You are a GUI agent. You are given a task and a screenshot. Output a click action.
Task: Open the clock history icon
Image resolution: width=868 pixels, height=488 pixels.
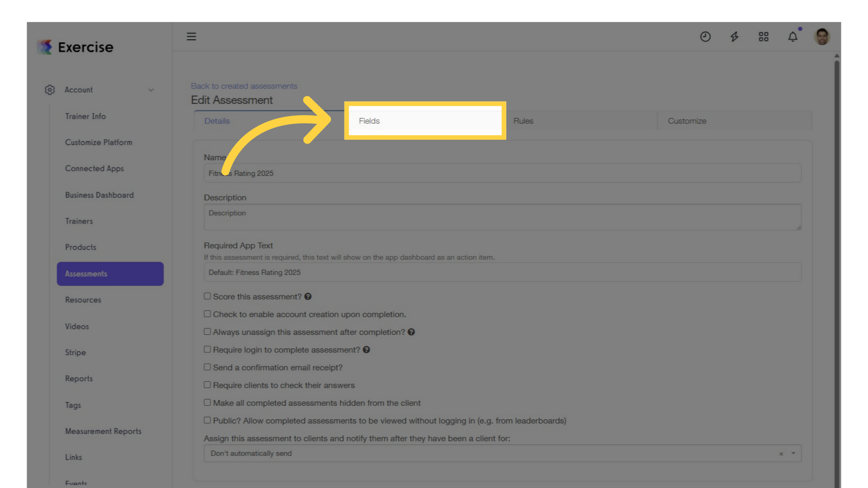[705, 37]
